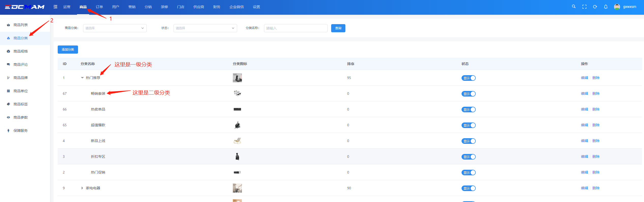644x202 pixels.
Task: Switch to the 订单 top menu
Action: [x=99, y=7]
